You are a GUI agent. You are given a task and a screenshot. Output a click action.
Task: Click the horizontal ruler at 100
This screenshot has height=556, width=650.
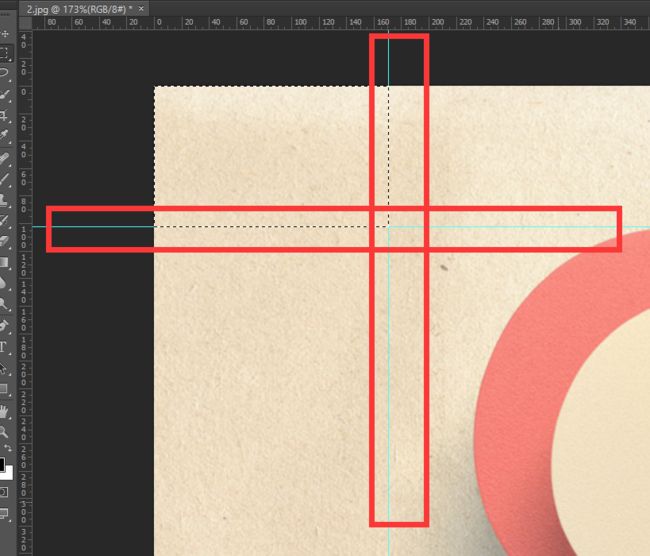(300, 22)
